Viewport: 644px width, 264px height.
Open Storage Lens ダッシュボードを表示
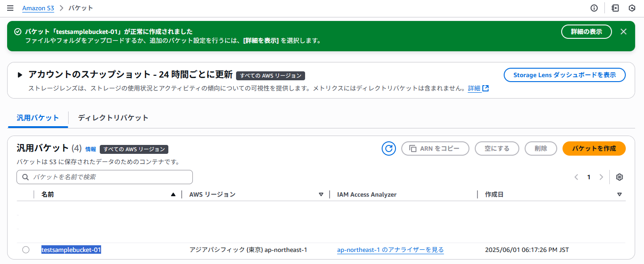coord(565,75)
